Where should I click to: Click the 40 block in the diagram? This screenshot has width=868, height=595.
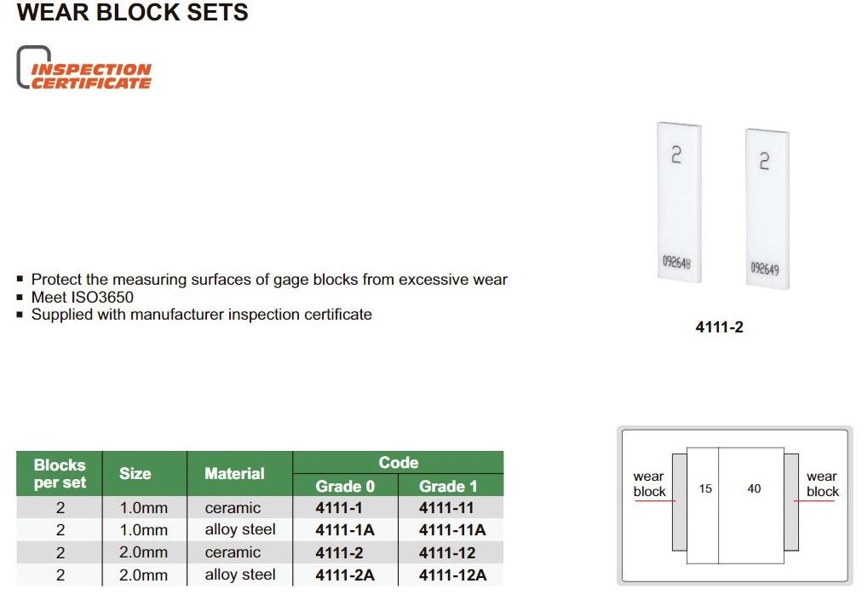(x=753, y=489)
